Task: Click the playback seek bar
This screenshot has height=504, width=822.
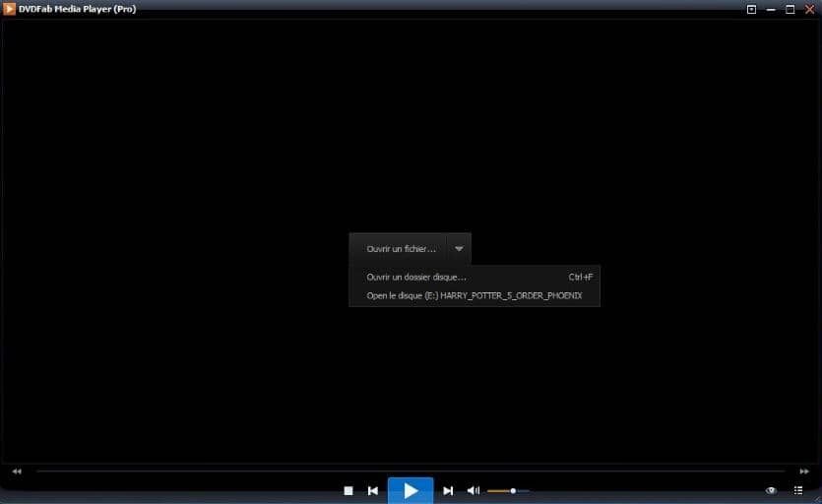Action: tap(411, 472)
